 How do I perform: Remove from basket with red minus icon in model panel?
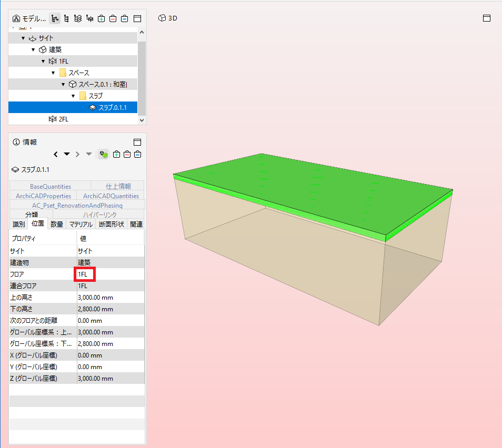click(113, 18)
